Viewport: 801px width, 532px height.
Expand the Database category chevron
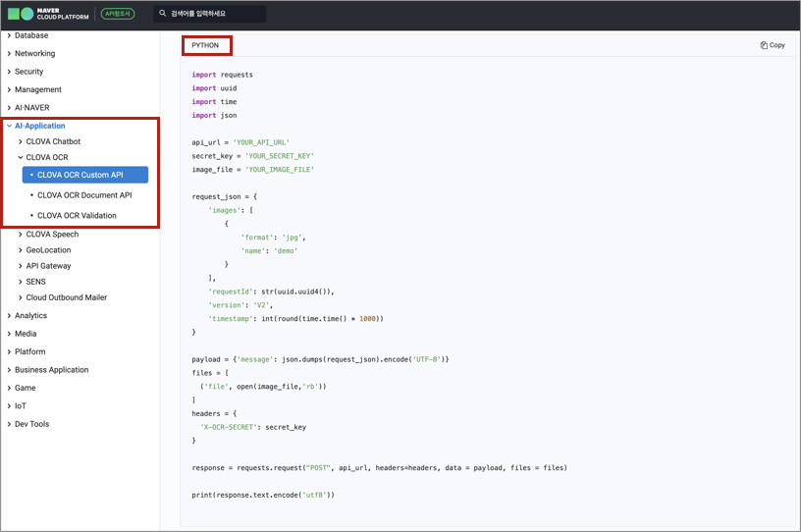tap(9, 35)
